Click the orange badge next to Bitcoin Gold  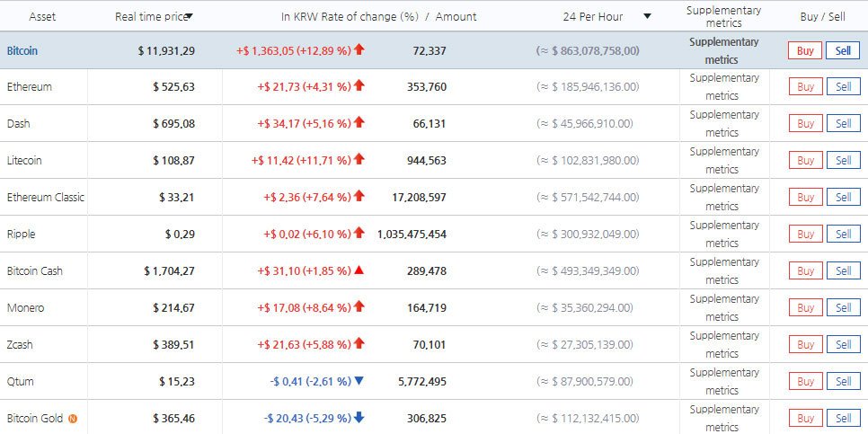73,419
